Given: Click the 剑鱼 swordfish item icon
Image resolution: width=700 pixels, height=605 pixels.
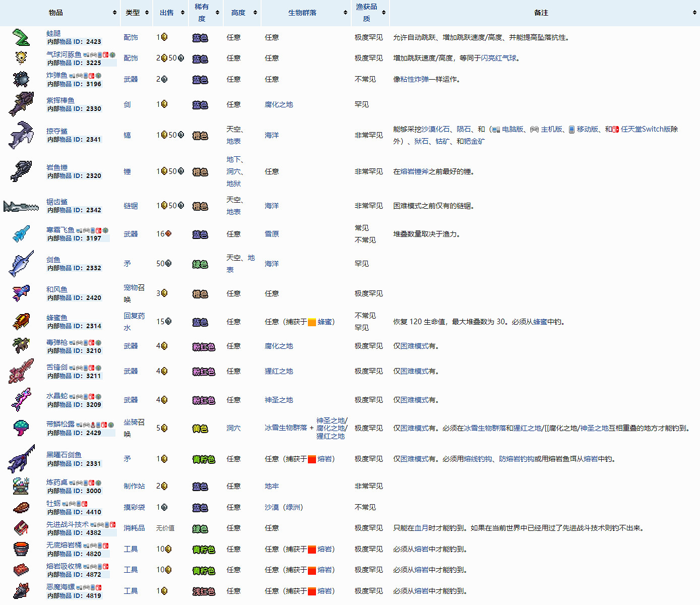Looking at the screenshot, I should coord(21,264).
